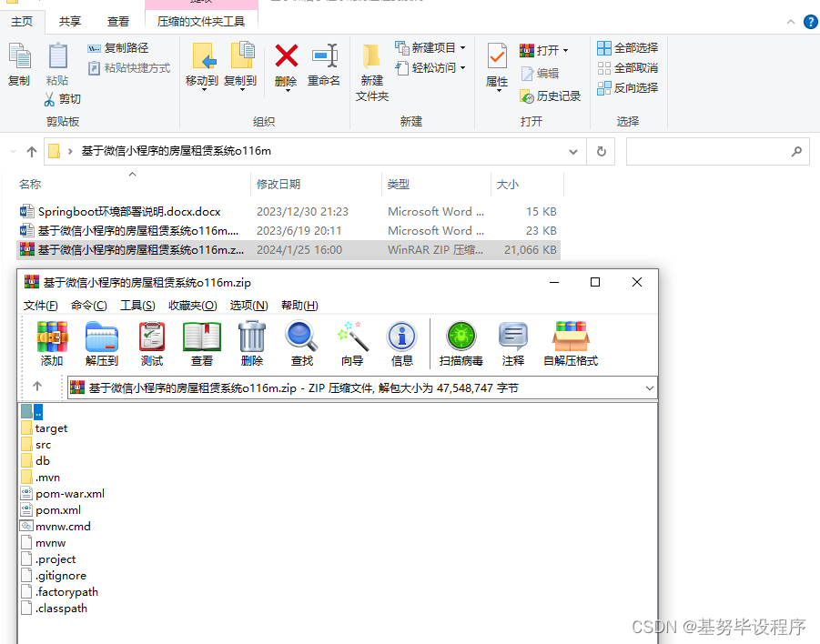The width and height of the screenshot is (820, 644).
Task: Expand the Open (打开) dropdown
Action: (565, 51)
